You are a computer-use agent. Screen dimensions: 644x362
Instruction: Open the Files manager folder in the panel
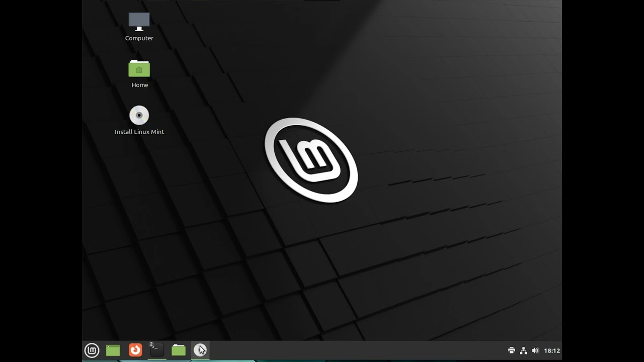point(179,350)
